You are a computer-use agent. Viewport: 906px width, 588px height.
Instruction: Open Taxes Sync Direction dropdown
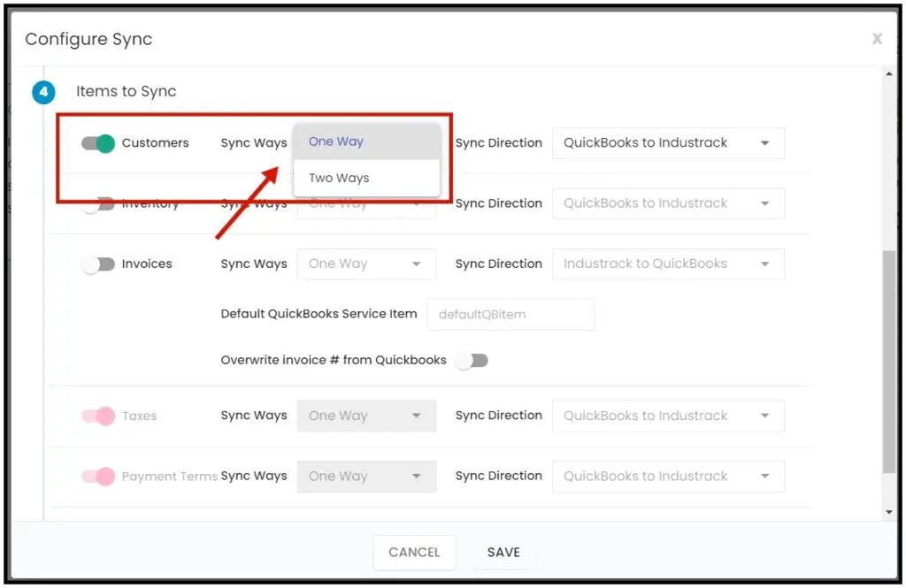coord(668,416)
